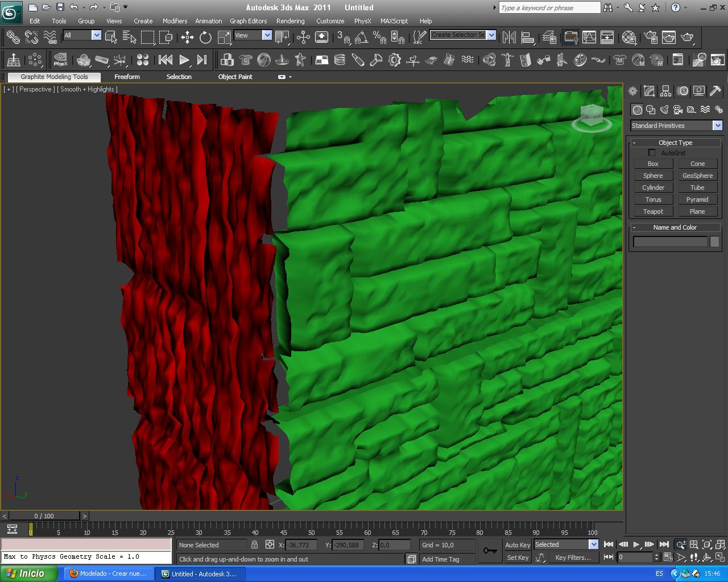Image resolution: width=728 pixels, height=582 pixels.
Task: Click the Render Production teapot
Action: (688, 38)
